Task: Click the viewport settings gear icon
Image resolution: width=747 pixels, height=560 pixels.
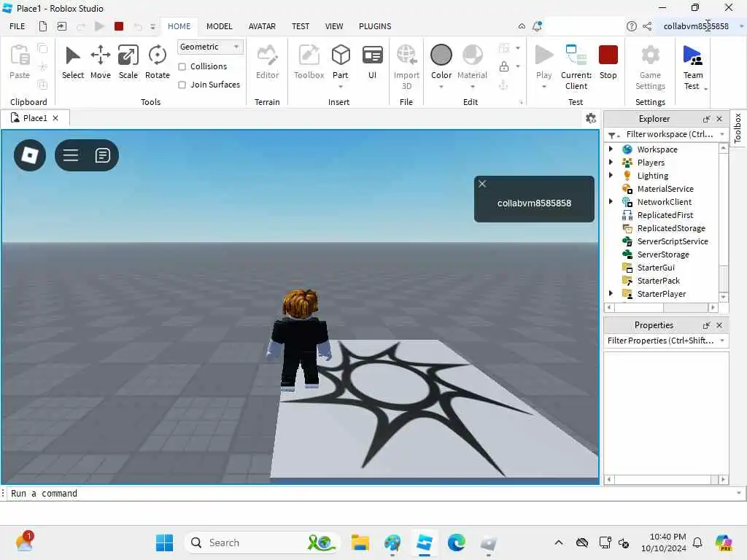Action: click(x=591, y=118)
